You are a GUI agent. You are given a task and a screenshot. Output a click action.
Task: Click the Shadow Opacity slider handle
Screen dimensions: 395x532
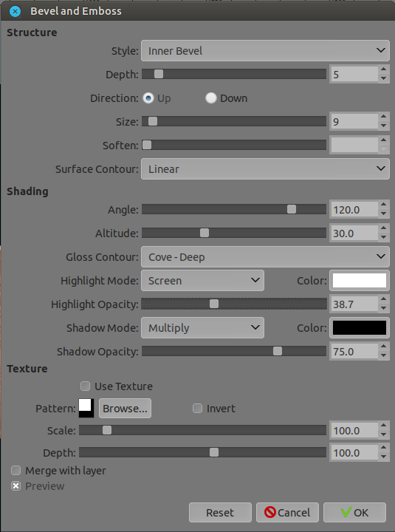278,351
